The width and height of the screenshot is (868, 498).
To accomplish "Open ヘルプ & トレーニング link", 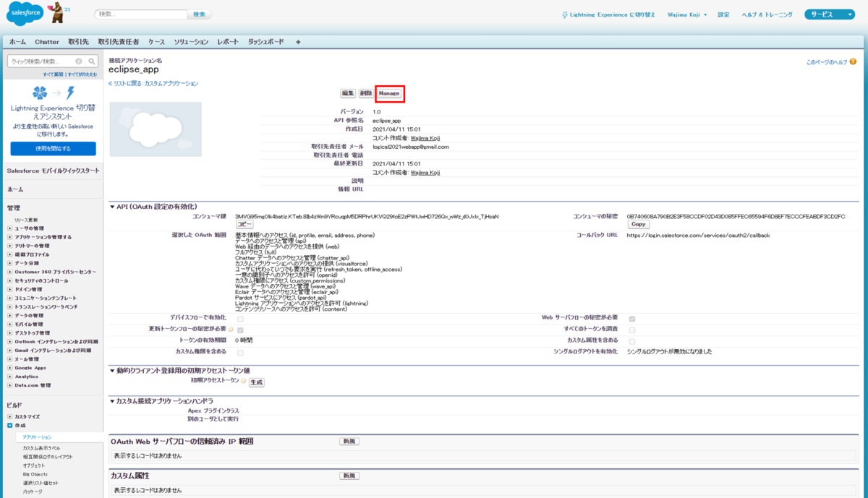I will point(767,14).
